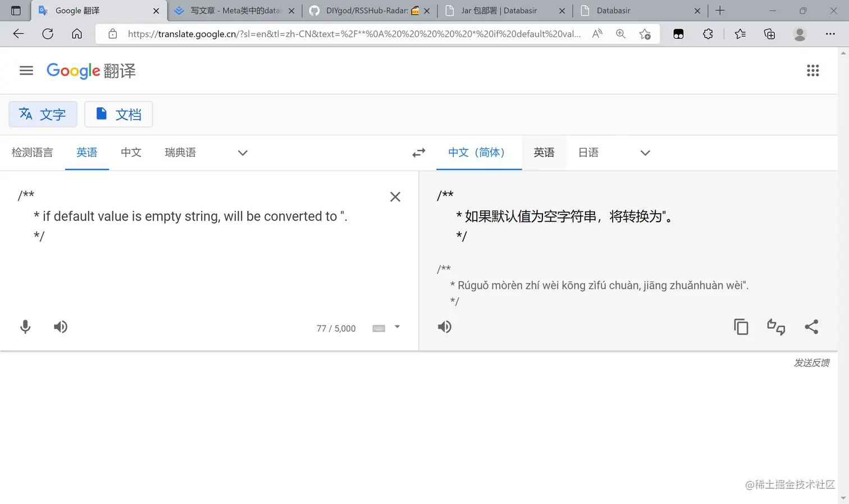Choose 瑞典语 as source language

point(180,153)
